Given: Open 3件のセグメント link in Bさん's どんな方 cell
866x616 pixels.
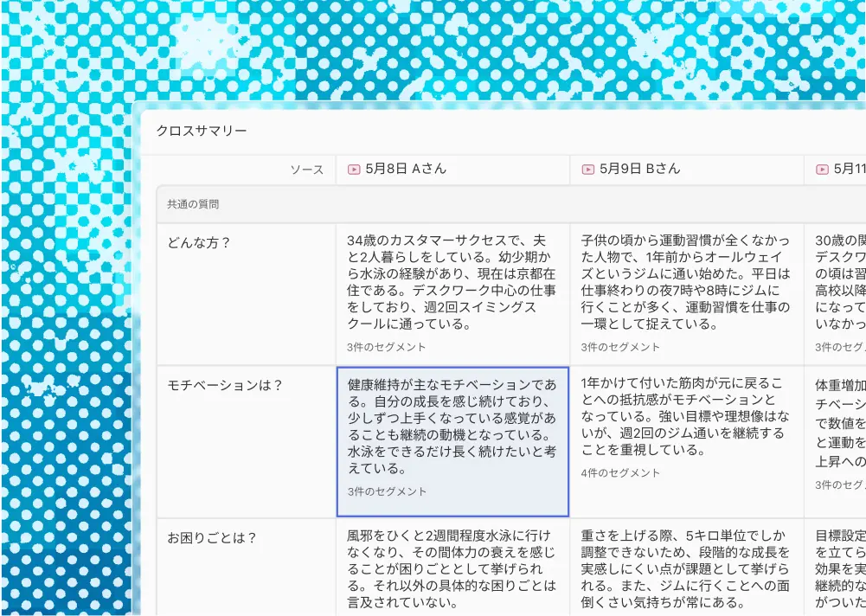Looking at the screenshot, I should click(620, 347).
